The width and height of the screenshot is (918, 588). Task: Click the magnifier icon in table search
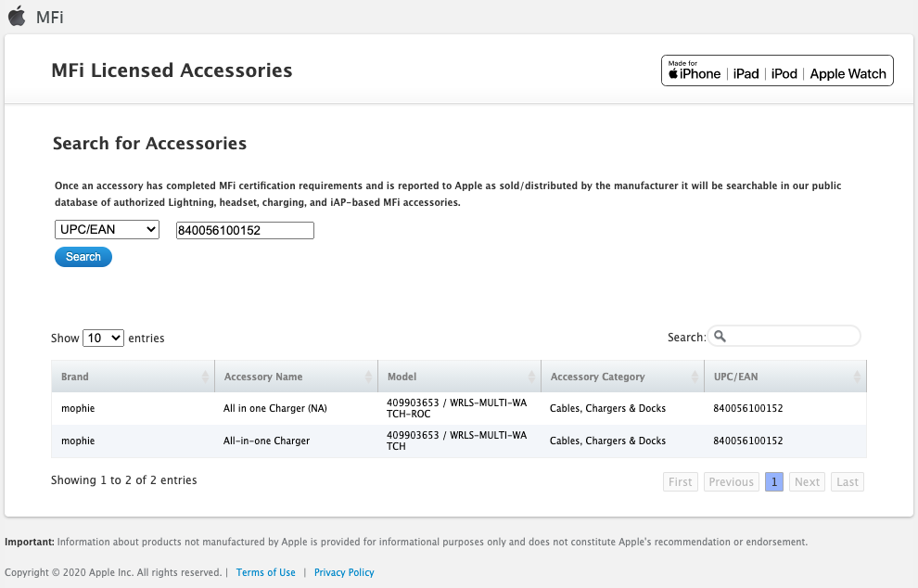coord(720,337)
